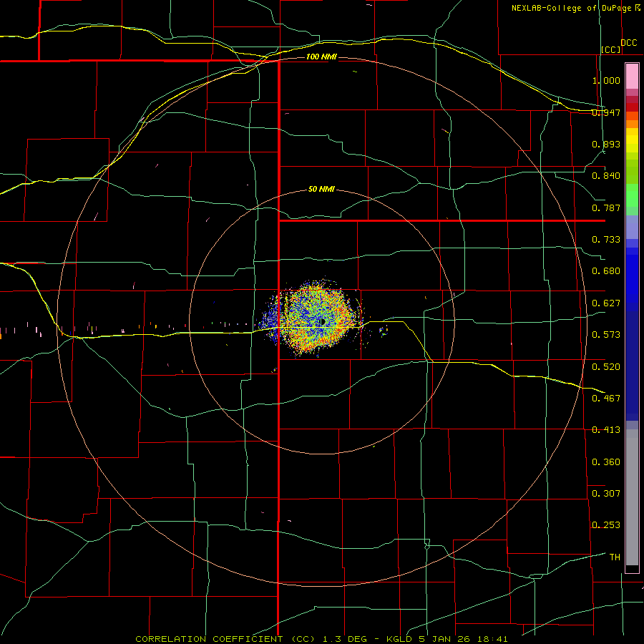Select the 0.893 scale value

click(606, 144)
